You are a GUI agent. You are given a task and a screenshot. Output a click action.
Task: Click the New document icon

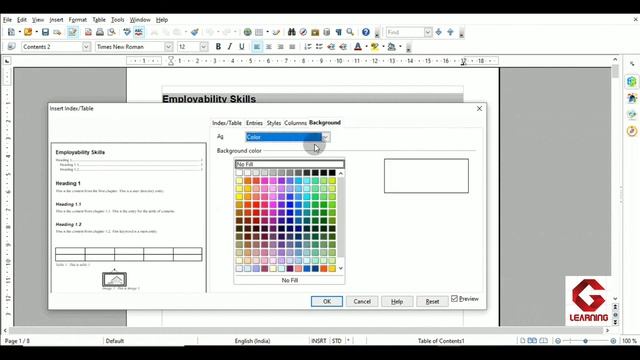tap(11, 32)
